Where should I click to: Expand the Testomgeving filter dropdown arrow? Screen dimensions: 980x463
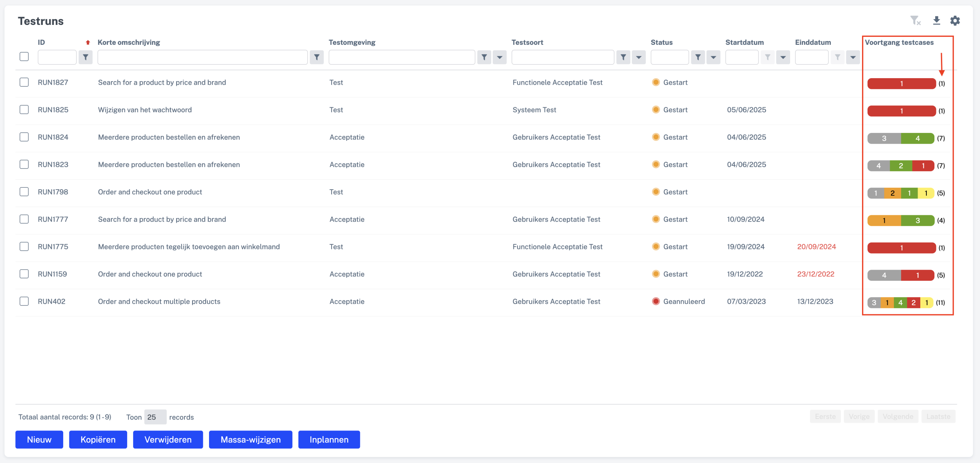click(500, 57)
